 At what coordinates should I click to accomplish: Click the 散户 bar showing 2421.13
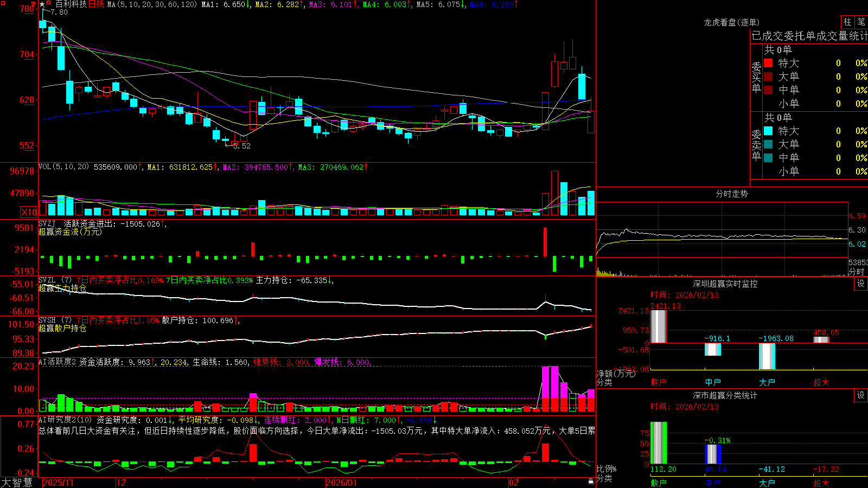click(659, 326)
